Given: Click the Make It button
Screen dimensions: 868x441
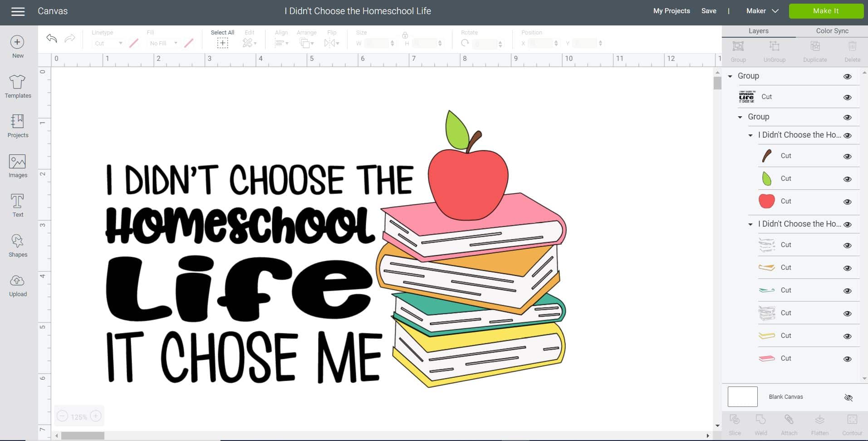Looking at the screenshot, I should pos(826,11).
